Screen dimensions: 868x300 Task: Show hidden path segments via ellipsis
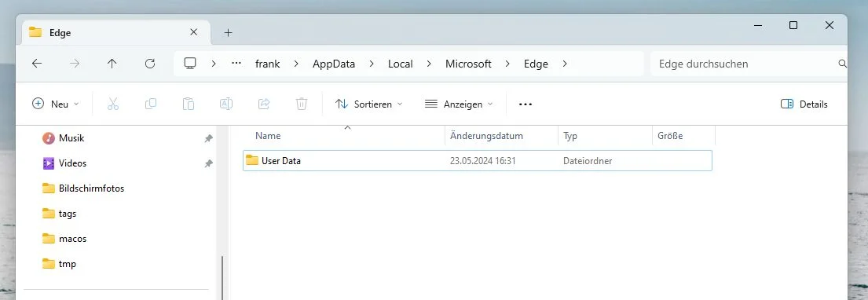coord(236,63)
